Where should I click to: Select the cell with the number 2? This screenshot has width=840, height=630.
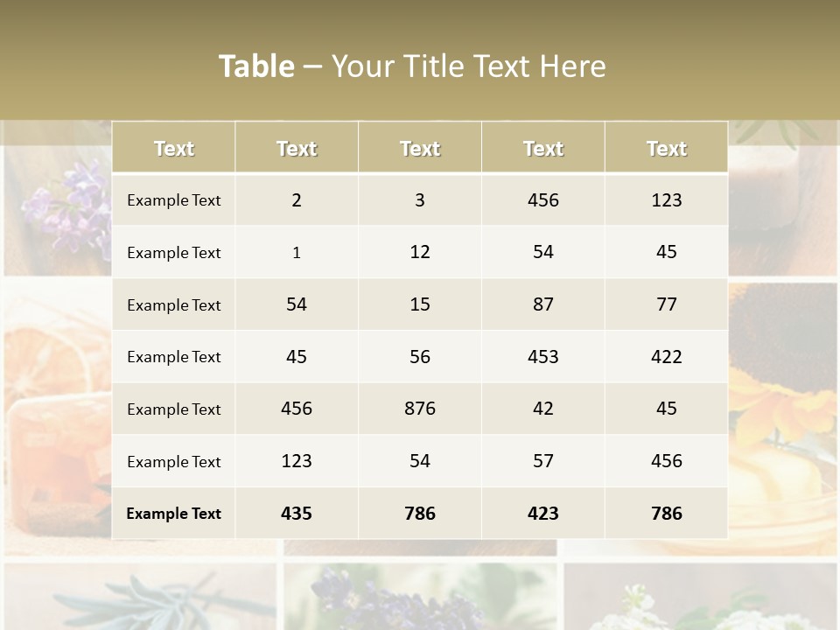tap(297, 199)
